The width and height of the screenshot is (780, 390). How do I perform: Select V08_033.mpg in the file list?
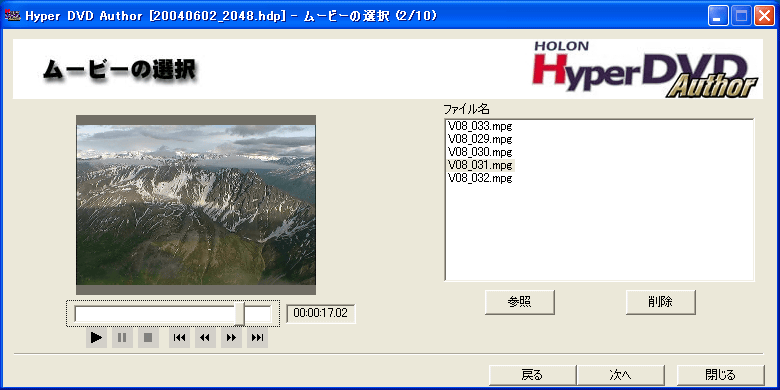point(480,125)
